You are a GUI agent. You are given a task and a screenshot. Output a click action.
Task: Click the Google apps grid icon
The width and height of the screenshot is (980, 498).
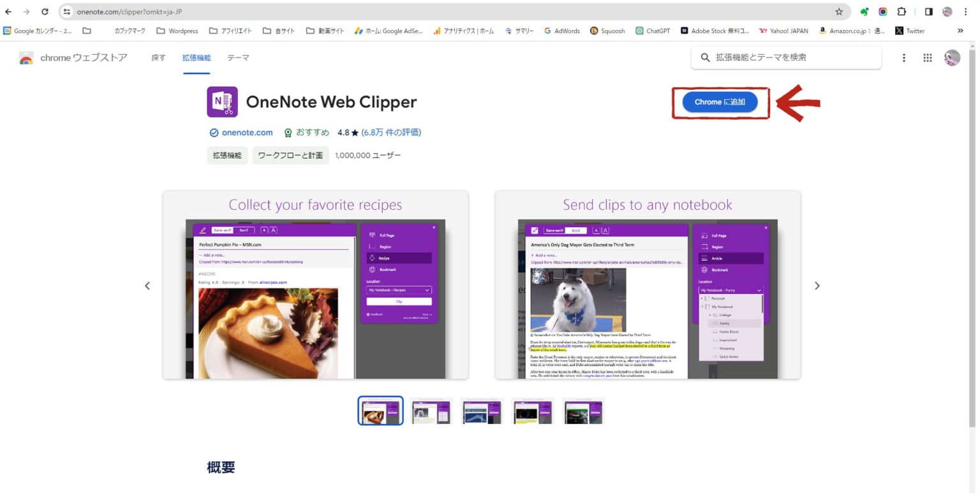pos(927,57)
